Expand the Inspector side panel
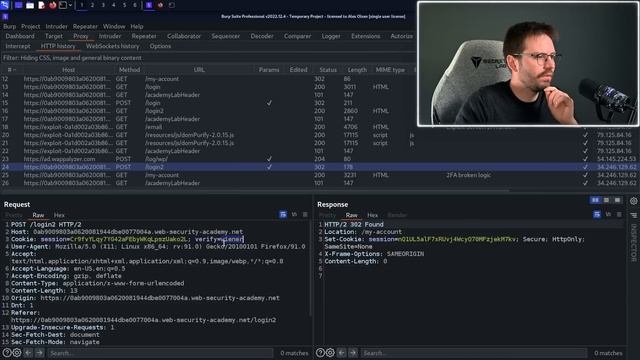 coord(633,243)
